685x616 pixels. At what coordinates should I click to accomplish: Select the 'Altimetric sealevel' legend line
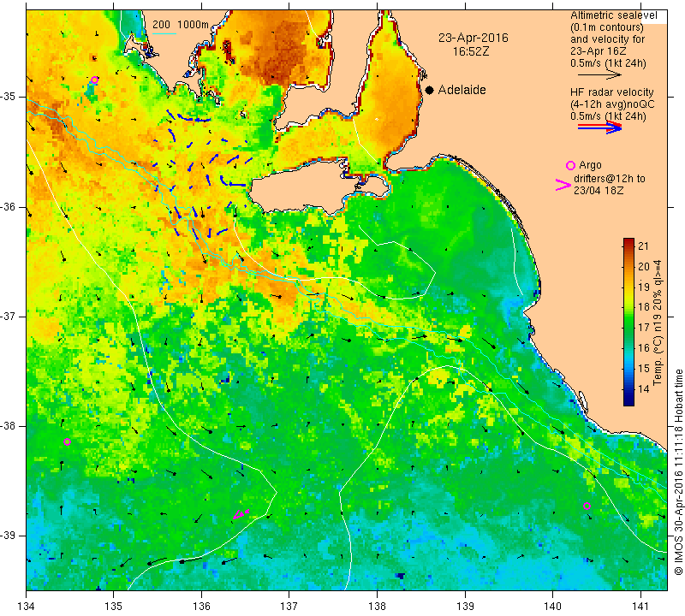click(613, 15)
